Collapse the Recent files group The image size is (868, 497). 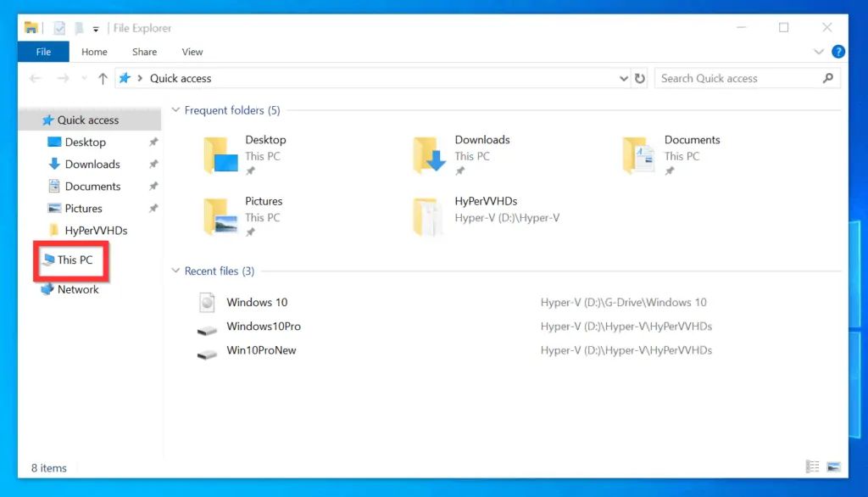click(x=176, y=271)
